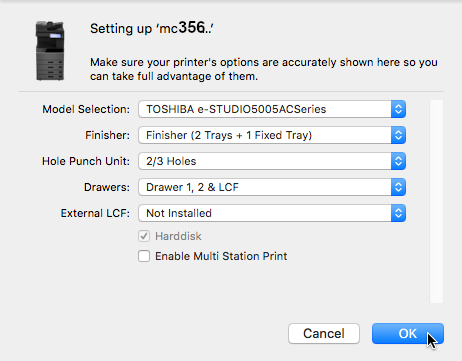Click the 'Model Selection:' label
462x361 pixels.
[86, 109]
